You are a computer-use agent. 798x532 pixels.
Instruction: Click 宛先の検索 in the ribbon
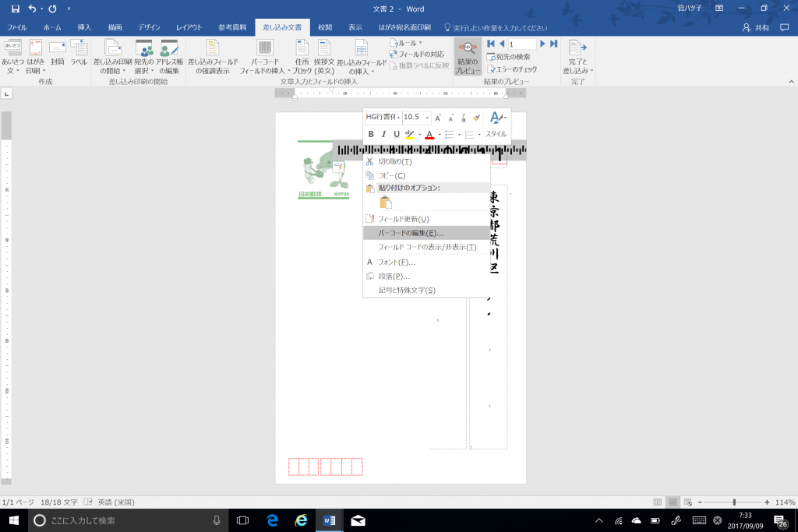click(509, 56)
